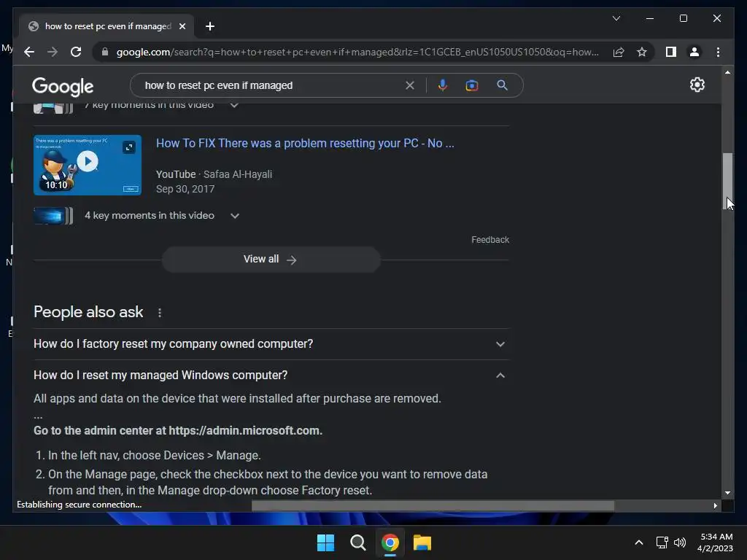
Task: Click the horizontal scrollbar thumb
Action: point(433,506)
